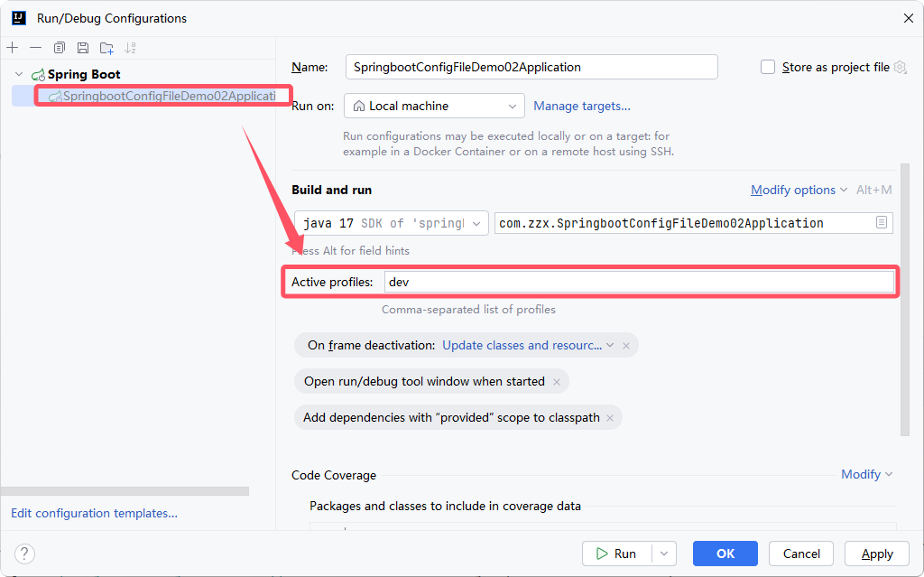The image size is (924, 577).
Task: Open the Run on Local machine dropdown
Action: 434,107
